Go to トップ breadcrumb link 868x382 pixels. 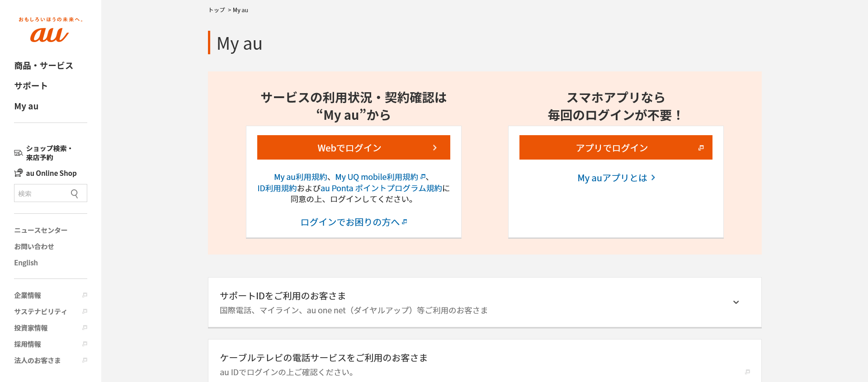click(x=217, y=10)
